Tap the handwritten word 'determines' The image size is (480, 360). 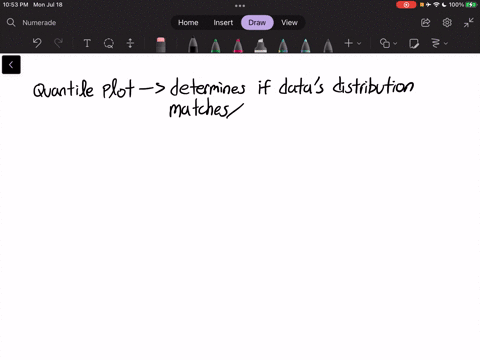[208, 87]
